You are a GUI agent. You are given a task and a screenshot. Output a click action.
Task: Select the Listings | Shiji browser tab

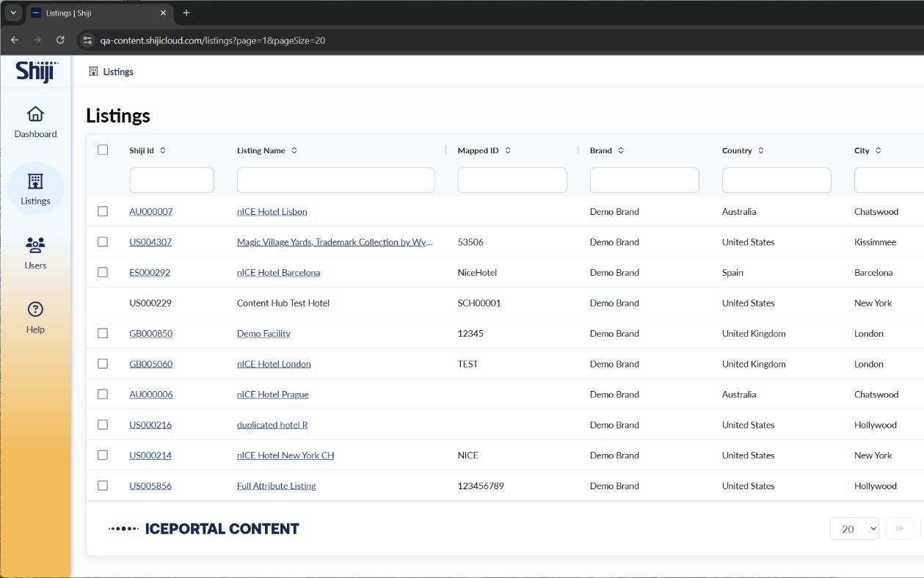tap(95, 12)
